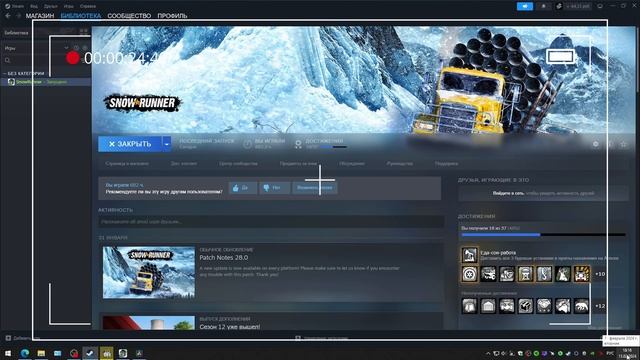Image resolution: width=640 pixels, height=360 pixels.
Task: Open the Steam menu in menu bar
Action: (x=14, y=6)
